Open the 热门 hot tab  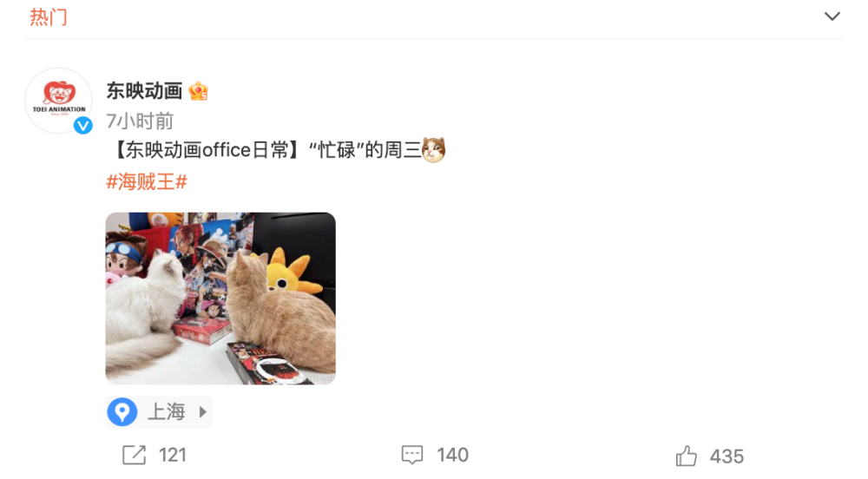pos(48,17)
